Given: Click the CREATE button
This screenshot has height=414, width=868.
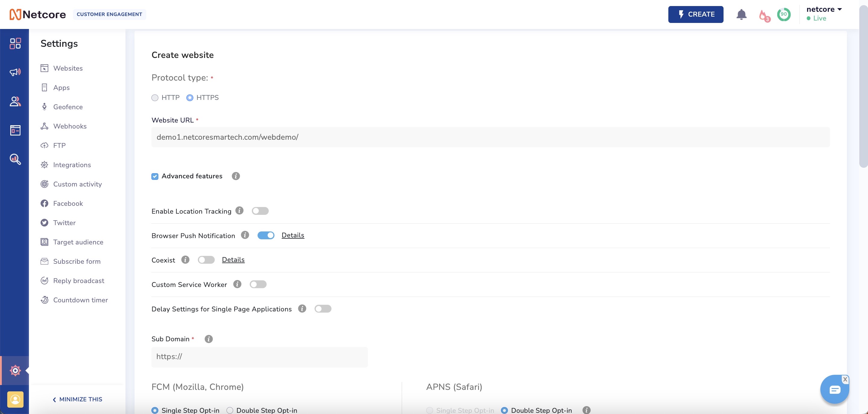Looking at the screenshot, I should [x=695, y=14].
